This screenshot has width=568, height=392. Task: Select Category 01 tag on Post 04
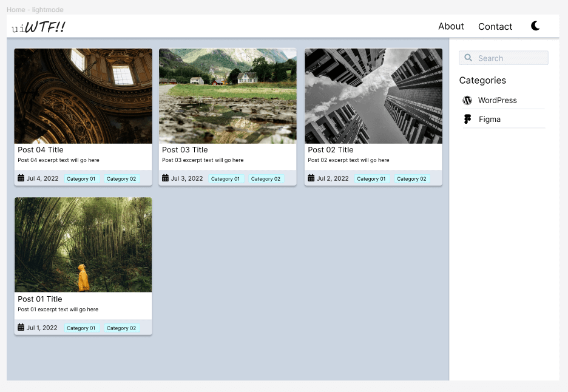pyautogui.click(x=81, y=178)
